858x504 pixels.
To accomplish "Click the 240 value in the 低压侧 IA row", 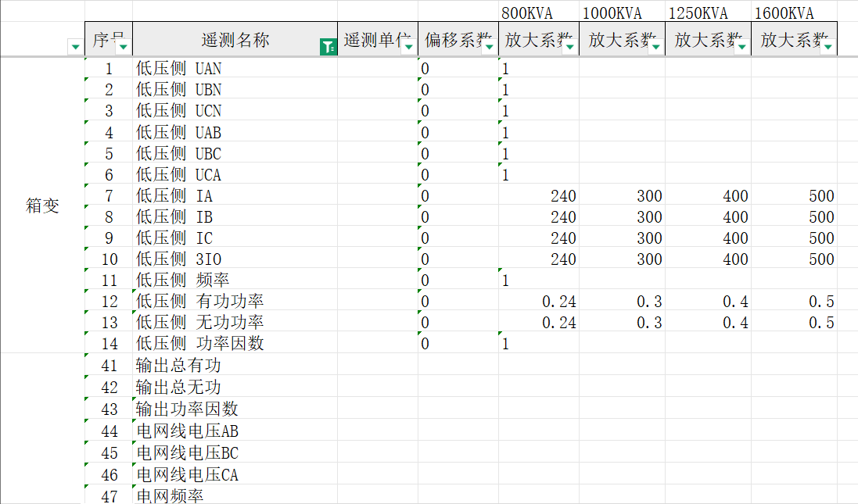I will click(x=563, y=195).
